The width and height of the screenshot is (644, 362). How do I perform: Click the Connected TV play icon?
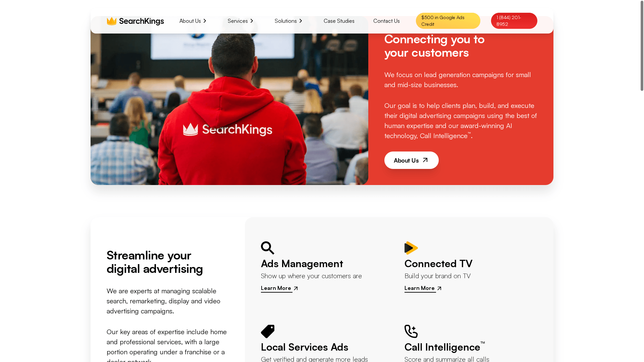tap(411, 248)
